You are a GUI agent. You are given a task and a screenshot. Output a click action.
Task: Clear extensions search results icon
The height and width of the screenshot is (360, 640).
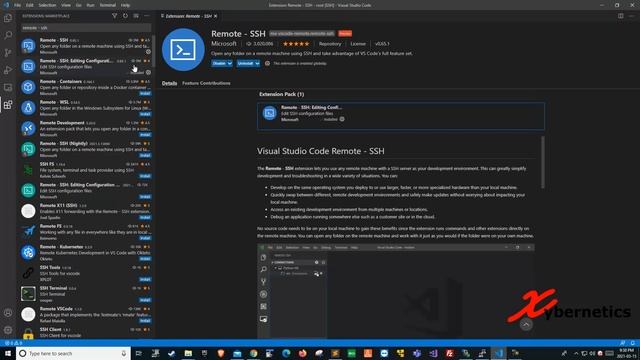(x=136, y=16)
